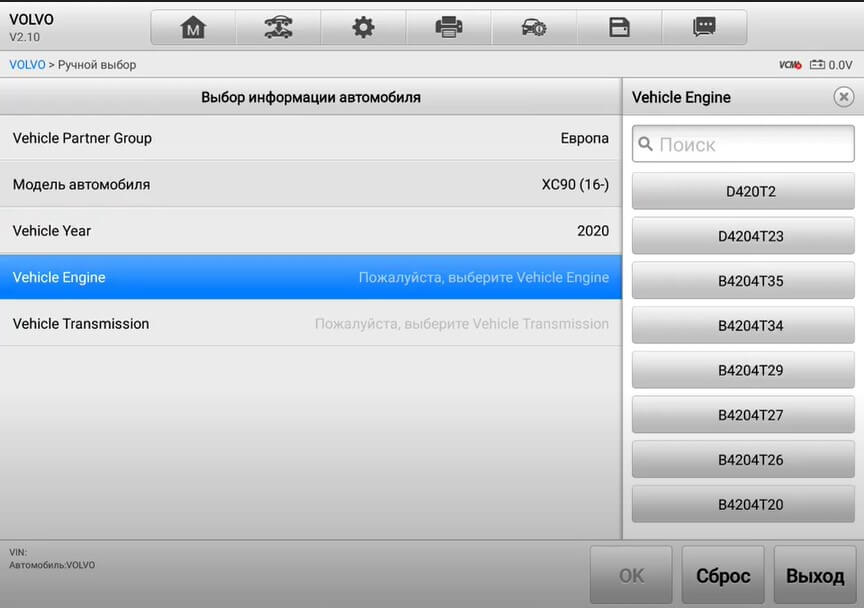Select engine B4204T35
Viewport: 864px width, 608px height.
[743, 281]
